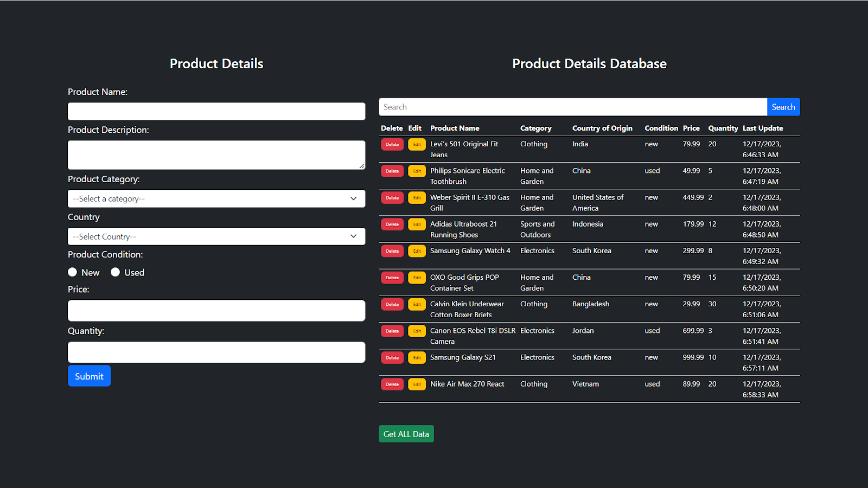Click the Product Details Database heading
The image size is (868, 488).
[x=589, y=63]
